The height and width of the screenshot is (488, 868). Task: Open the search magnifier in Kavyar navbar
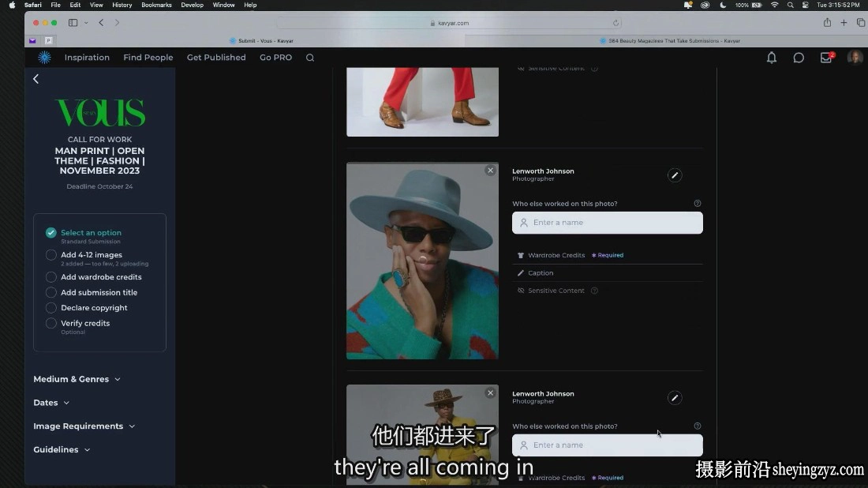click(310, 58)
